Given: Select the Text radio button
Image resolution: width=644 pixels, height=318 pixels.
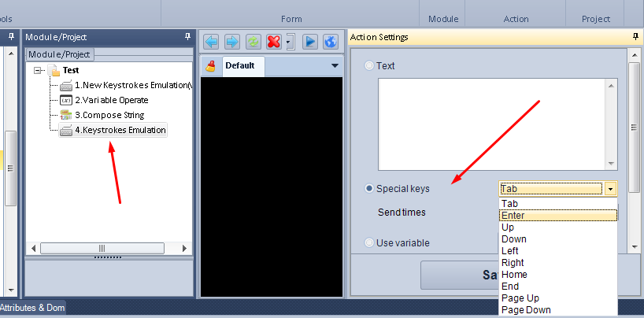Looking at the screenshot, I should point(369,66).
